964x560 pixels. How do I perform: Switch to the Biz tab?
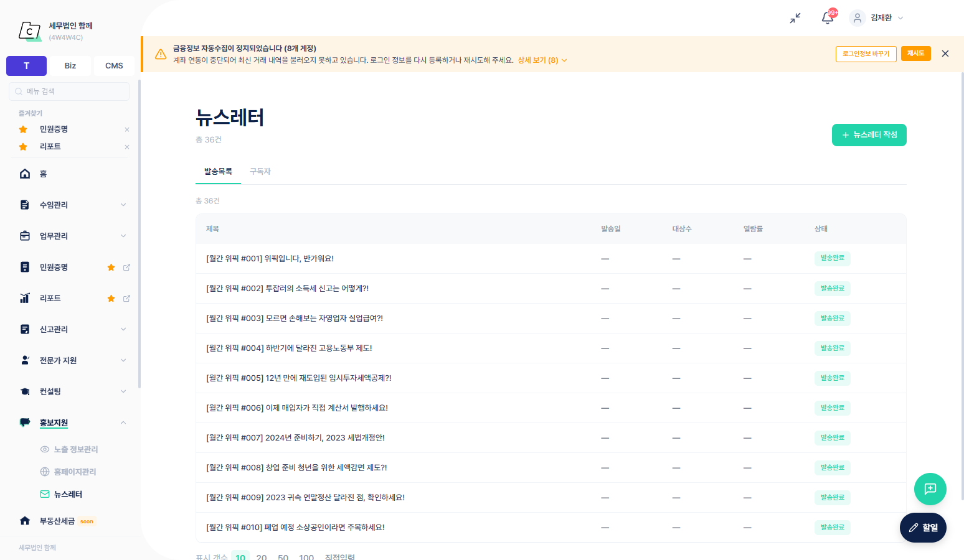click(x=70, y=65)
